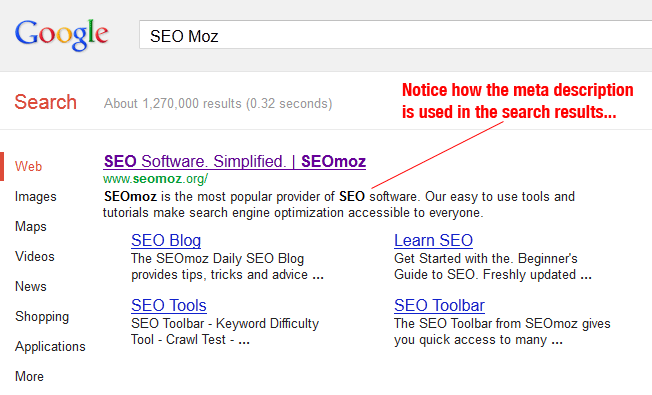Open Applications search category

coord(50,346)
